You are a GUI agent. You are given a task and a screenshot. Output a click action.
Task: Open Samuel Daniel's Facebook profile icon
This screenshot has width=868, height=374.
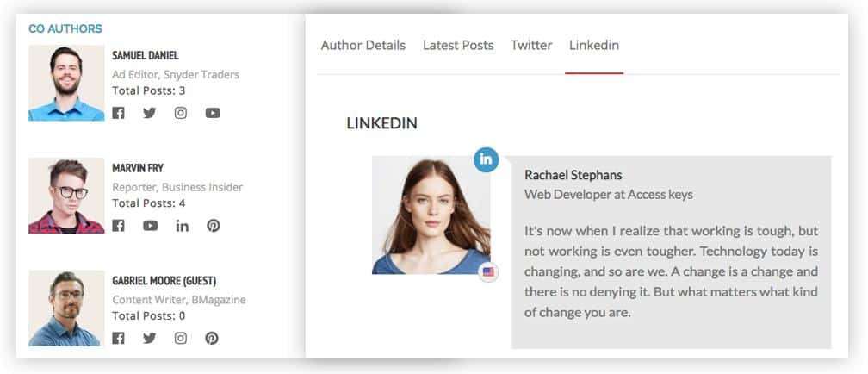click(118, 113)
